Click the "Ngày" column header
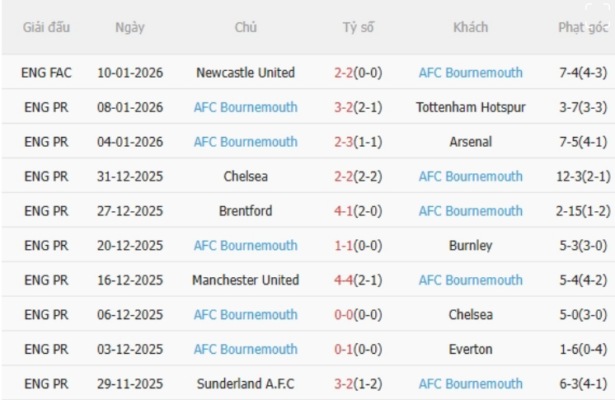The width and height of the screenshot is (615, 400). coord(130,28)
